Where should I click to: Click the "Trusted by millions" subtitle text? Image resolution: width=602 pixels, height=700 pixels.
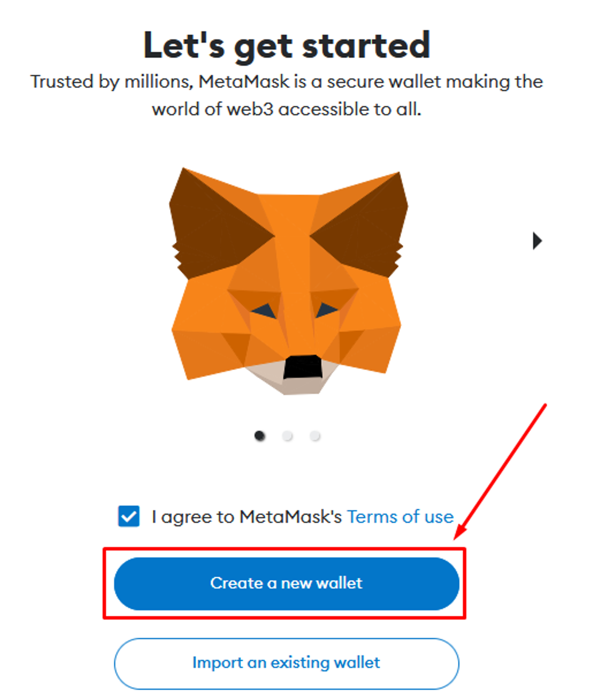pyautogui.click(x=287, y=95)
